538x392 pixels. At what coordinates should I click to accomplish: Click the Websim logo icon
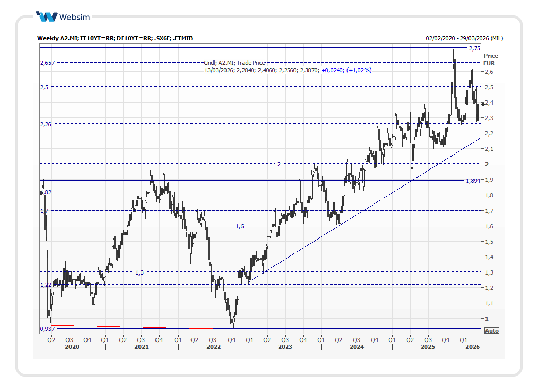(47, 17)
